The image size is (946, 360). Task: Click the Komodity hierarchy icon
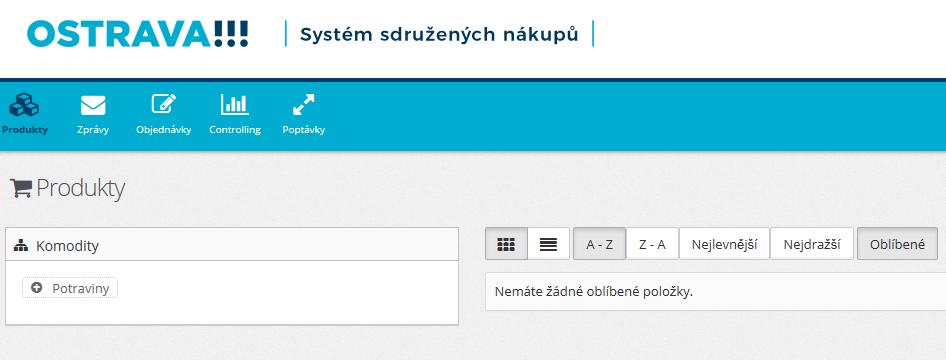pos(21,245)
